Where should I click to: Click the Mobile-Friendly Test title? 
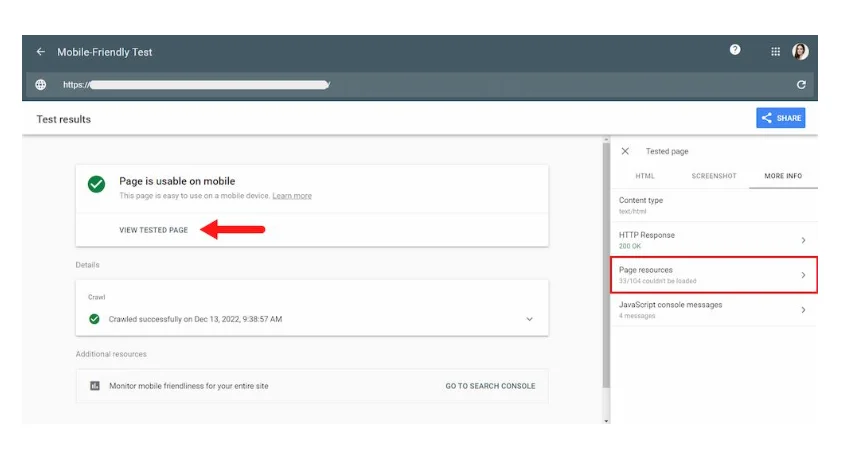coord(105,52)
